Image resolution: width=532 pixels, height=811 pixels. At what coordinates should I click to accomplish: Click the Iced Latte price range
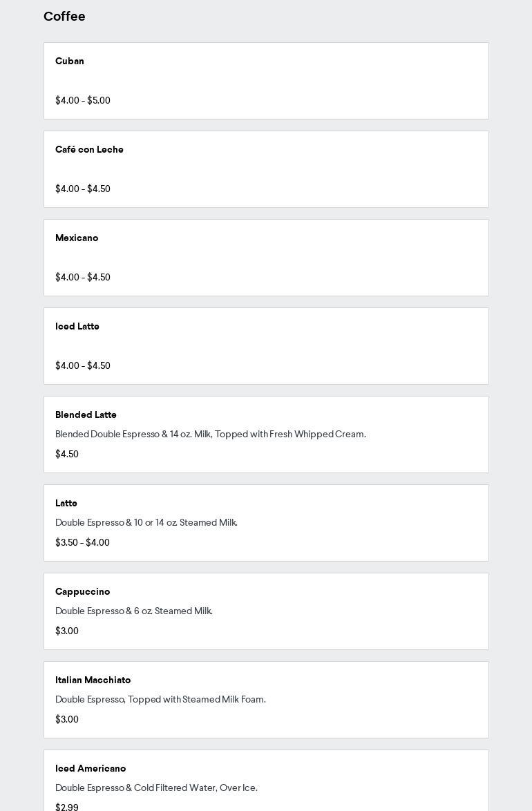coord(83,366)
